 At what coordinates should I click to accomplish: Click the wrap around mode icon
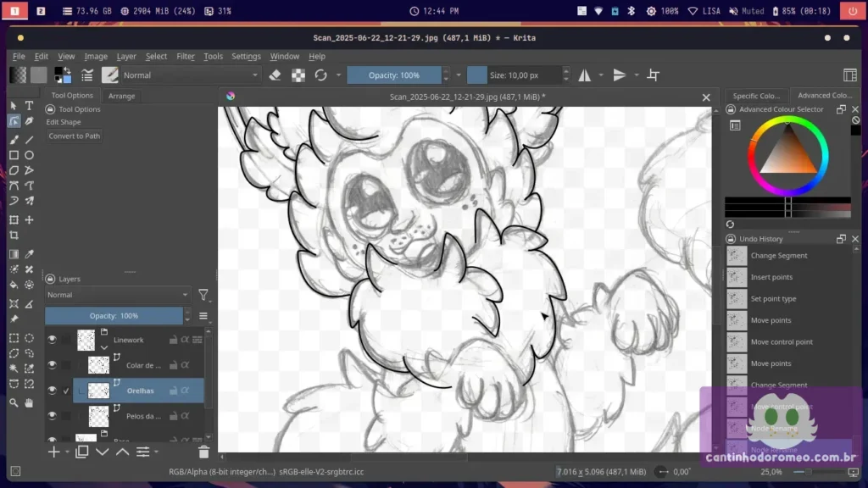(654, 75)
